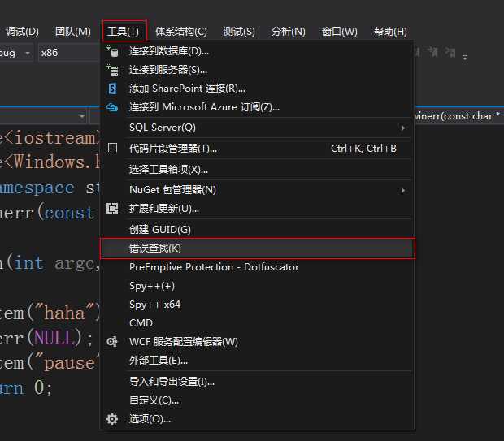Launch PreEmptive Protection - Dotfuscator

(x=257, y=267)
